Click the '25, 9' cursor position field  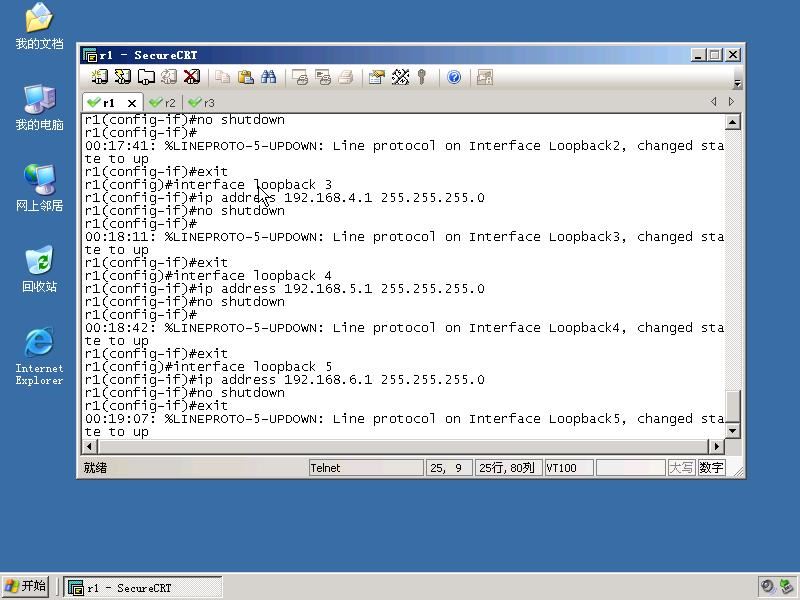click(x=449, y=468)
